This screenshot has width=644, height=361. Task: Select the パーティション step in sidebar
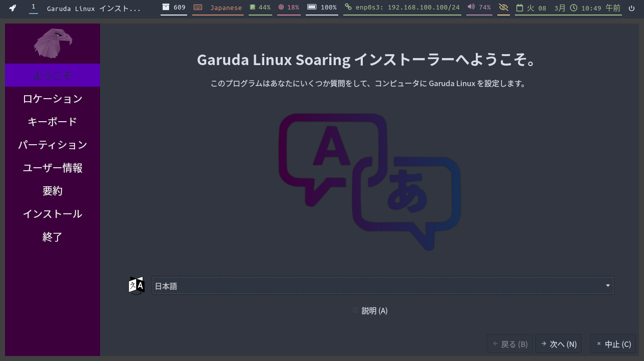pyautogui.click(x=53, y=145)
